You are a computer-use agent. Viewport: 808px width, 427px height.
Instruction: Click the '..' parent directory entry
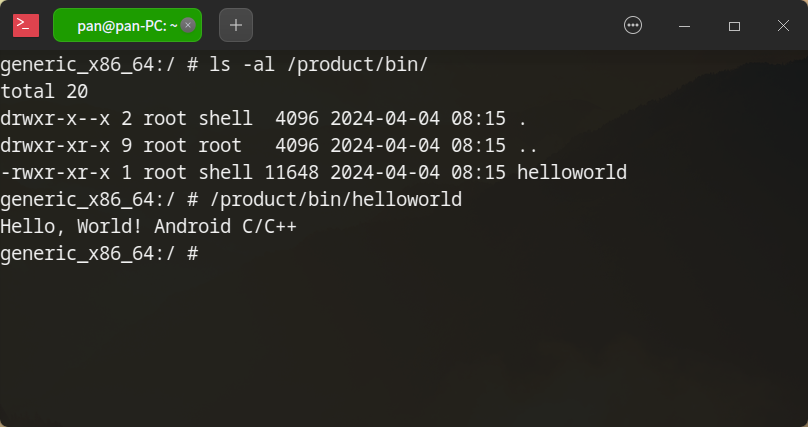(x=527, y=146)
